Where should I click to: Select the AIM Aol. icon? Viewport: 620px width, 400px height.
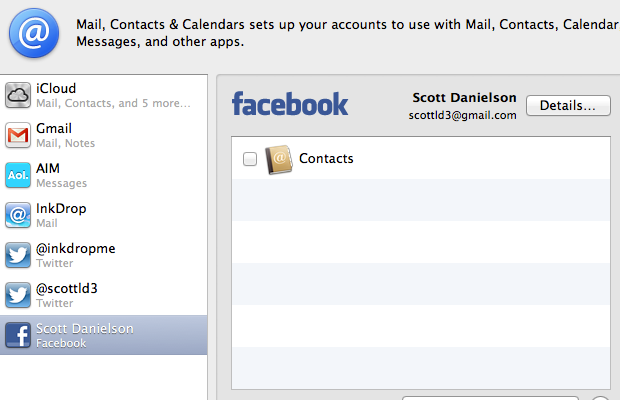(x=18, y=175)
